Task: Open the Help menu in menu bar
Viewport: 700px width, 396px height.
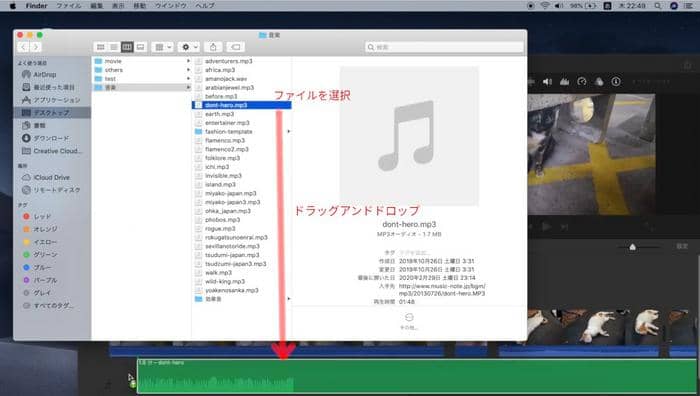Action: (x=205, y=6)
